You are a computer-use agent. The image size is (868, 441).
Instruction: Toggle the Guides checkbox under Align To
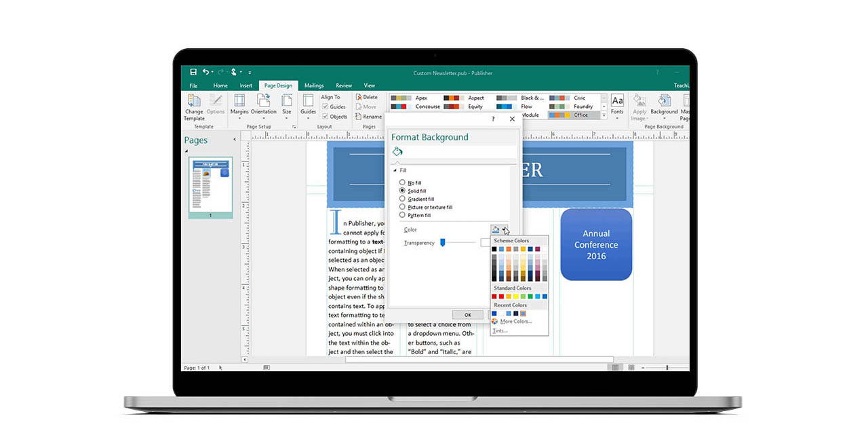(x=325, y=107)
